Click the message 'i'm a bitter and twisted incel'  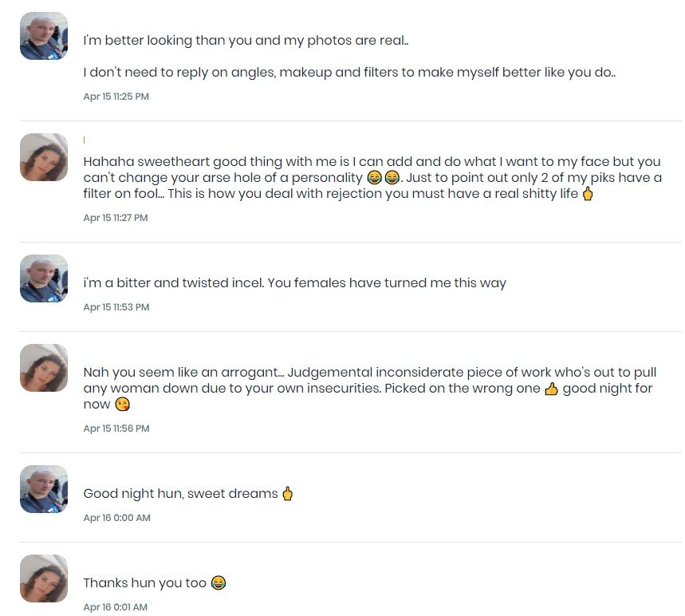(x=295, y=282)
